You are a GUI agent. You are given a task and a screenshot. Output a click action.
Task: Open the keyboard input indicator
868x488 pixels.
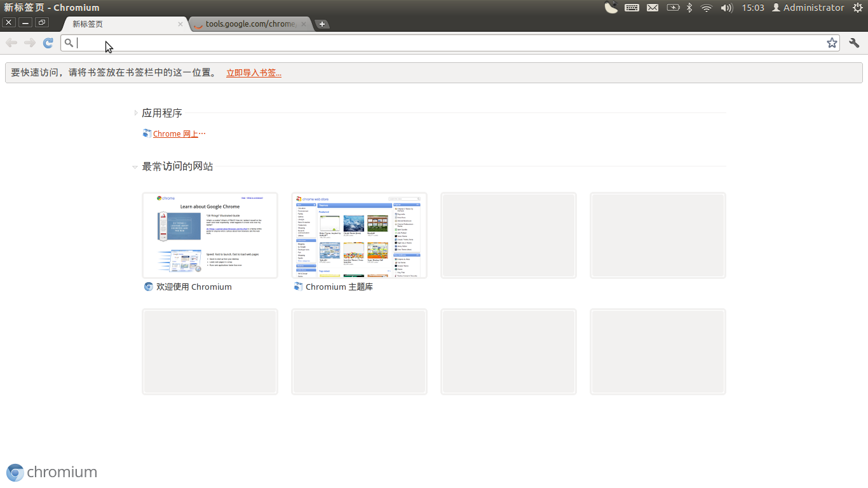click(x=632, y=8)
